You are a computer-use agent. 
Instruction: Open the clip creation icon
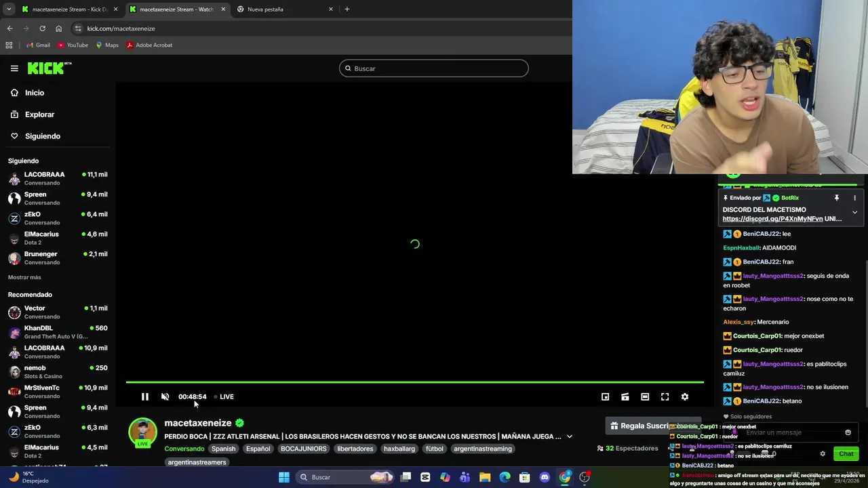click(625, 396)
